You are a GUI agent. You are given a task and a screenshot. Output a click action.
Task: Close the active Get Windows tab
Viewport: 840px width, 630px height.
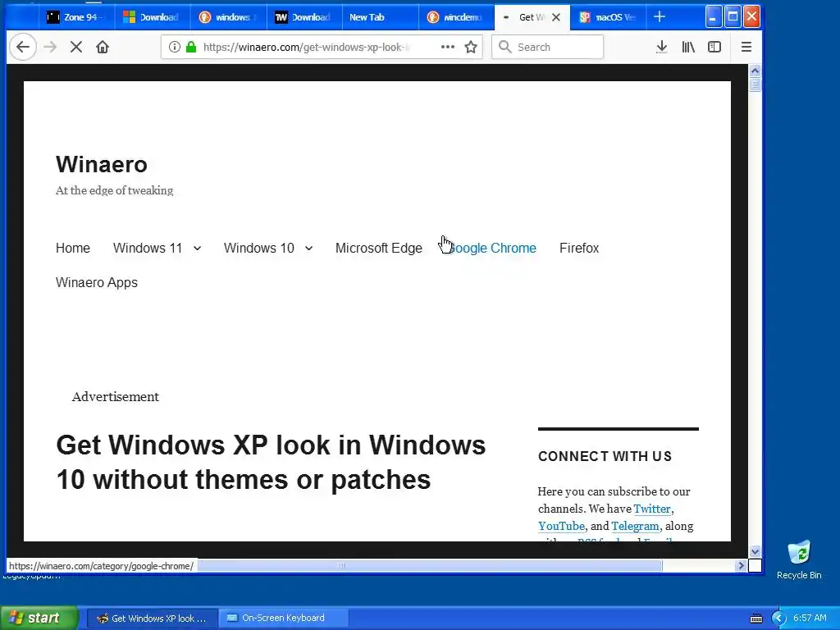(556, 17)
